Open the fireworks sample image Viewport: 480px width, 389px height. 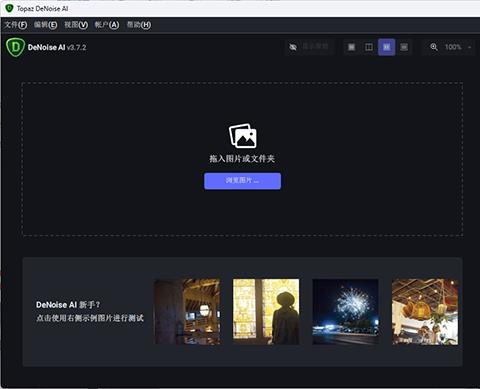coord(345,312)
